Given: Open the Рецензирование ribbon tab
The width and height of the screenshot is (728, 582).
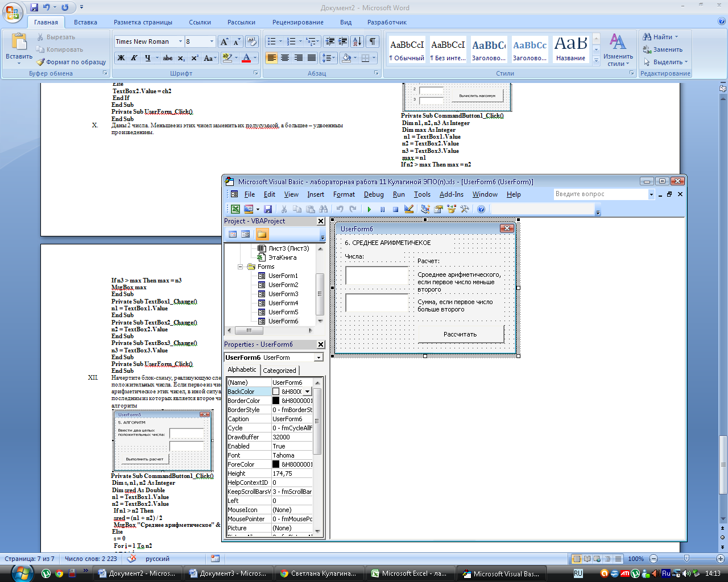Looking at the screenshot, I should click(x=298, y=22).
